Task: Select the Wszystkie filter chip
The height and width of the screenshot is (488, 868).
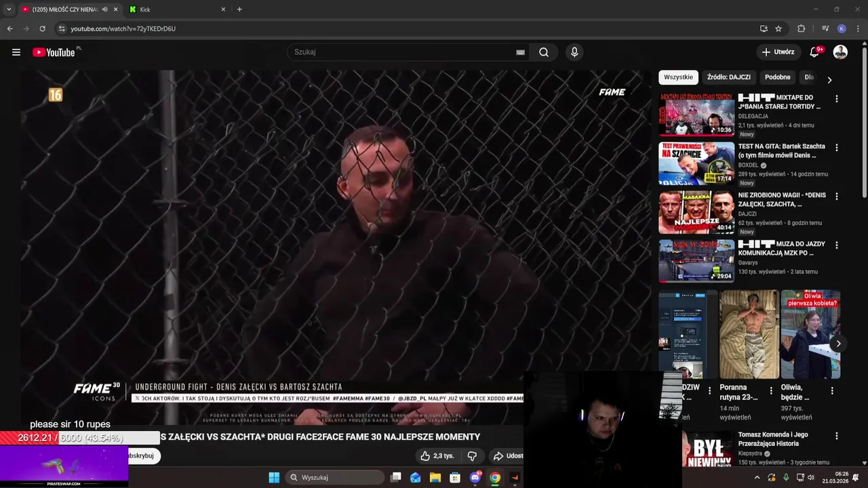Action: [x=678, y=77]
